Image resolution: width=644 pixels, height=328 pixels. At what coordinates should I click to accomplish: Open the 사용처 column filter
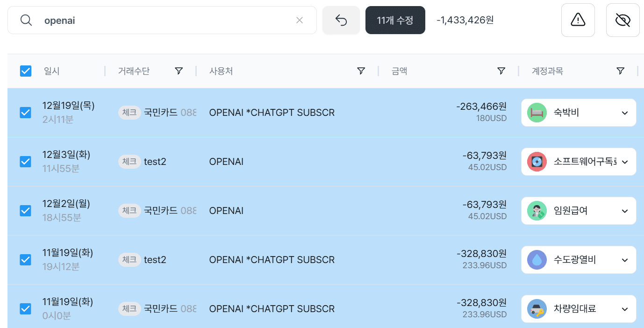[x=361, y=71]
